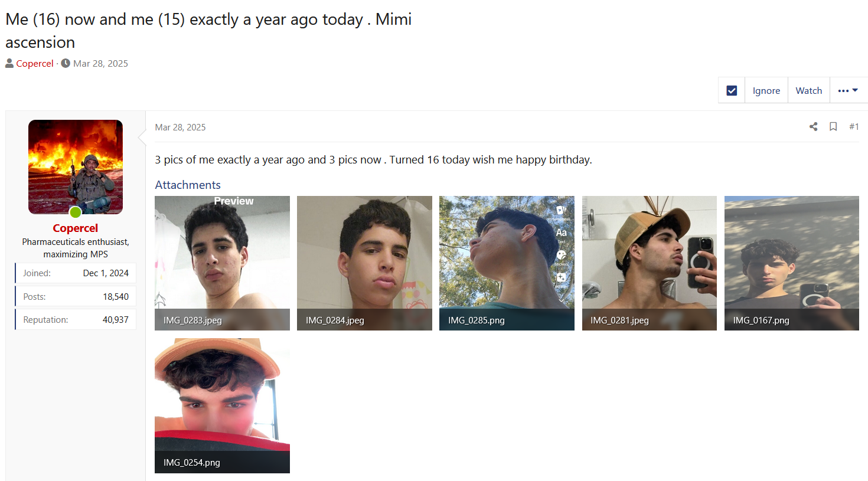Click the share icon on post #1
Viewport: 868px width, 481px height.
click(x=813, y=126)
